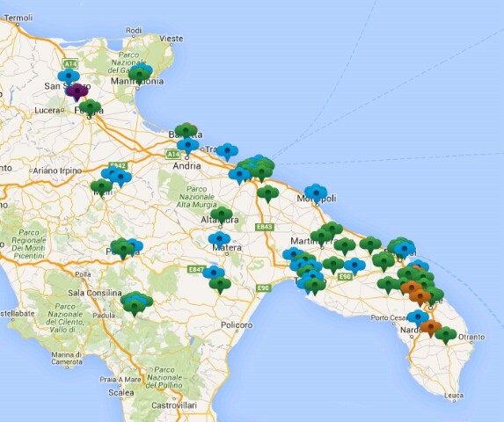Image resolution: width=504 pixels, height=422 pixels.
Task: Click the A14 road sign near Andria
Action: (x=172, y=155)
